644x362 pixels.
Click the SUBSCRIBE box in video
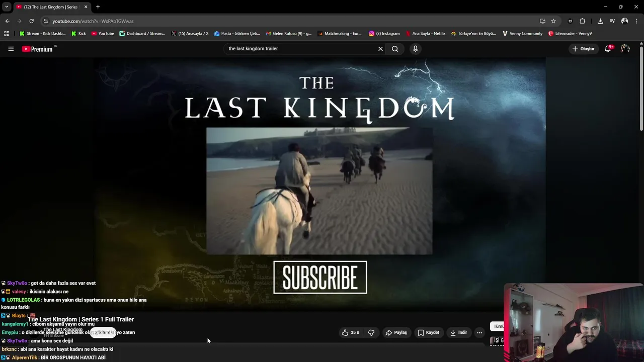[x=320, y=277]
